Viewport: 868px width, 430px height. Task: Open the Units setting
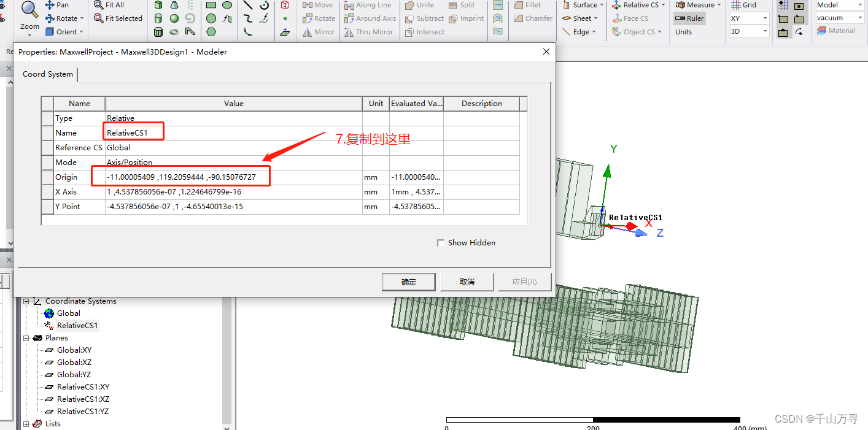pos(683,32)
